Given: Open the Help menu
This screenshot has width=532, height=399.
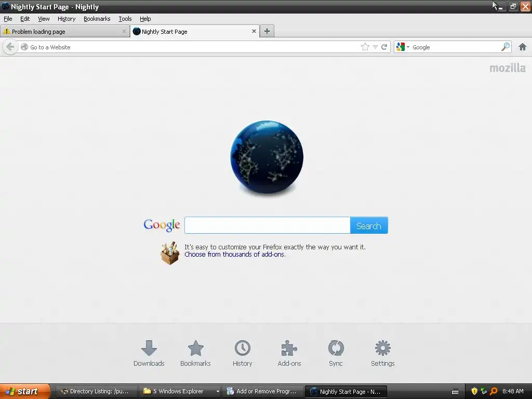Looking at the screenshot, I should click(145, 19).
